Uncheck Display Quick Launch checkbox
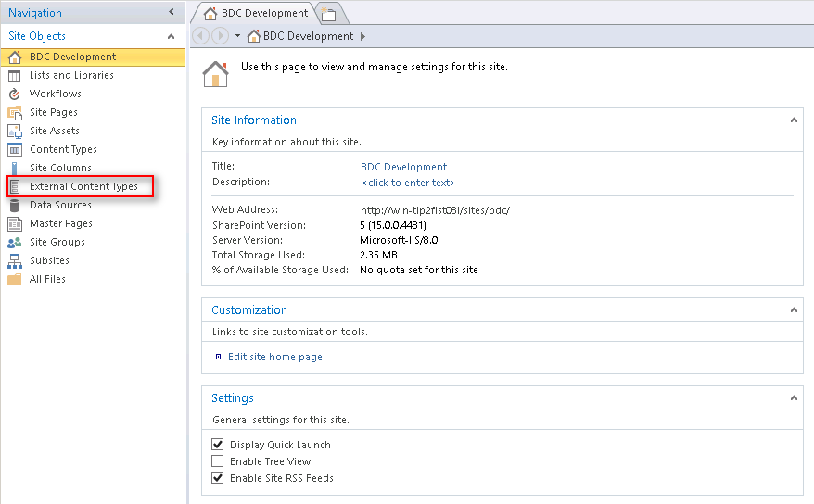814x504 pixels. (218, 445)
